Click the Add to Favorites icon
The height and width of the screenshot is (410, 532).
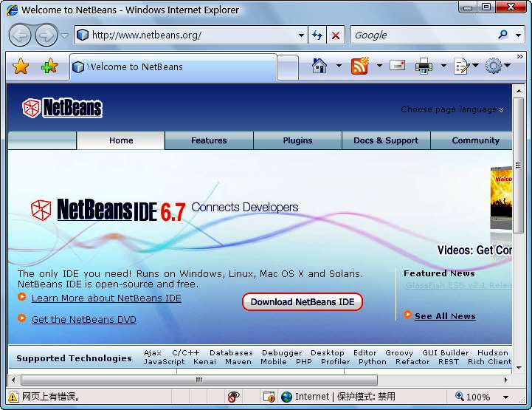tap(49, 66)
